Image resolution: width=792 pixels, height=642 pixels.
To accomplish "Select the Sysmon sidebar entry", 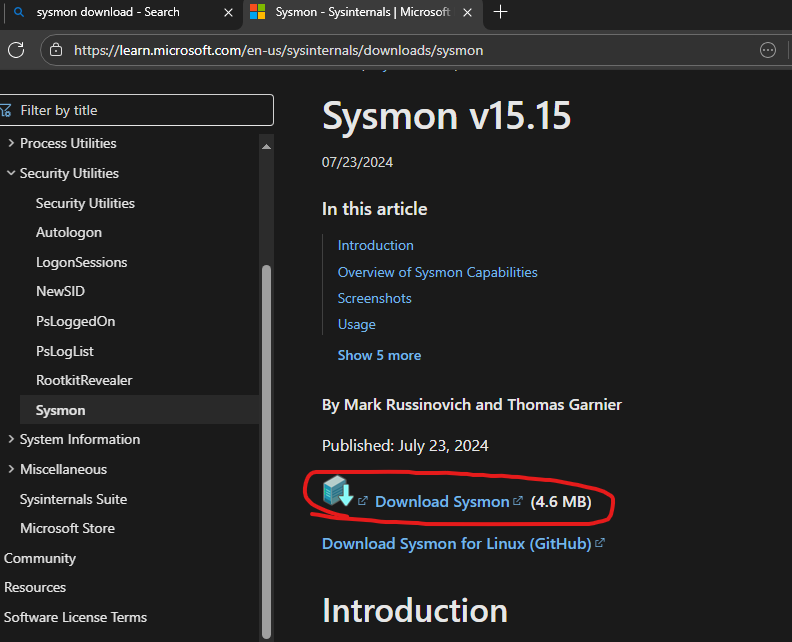I will (x=139, y=410).
